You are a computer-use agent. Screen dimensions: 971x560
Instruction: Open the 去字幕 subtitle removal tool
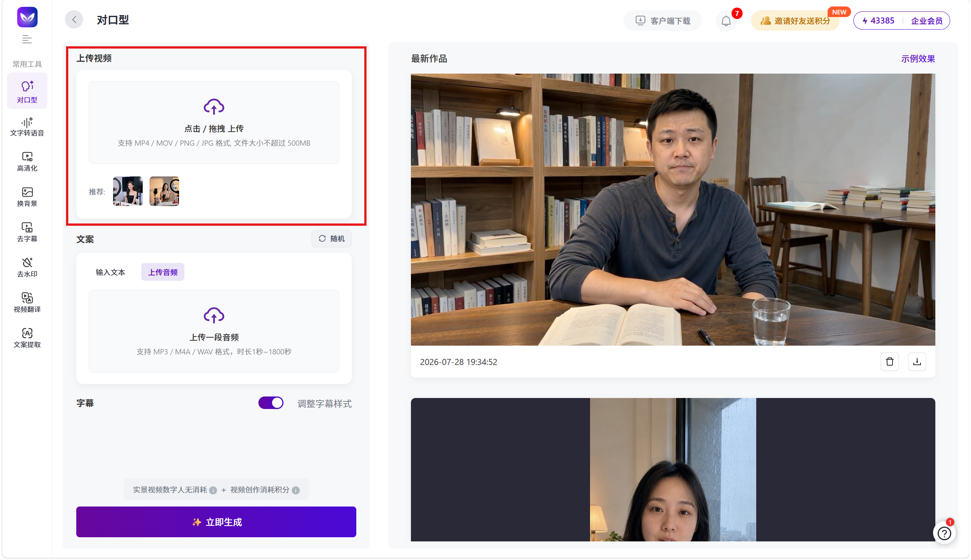(27, 232)
